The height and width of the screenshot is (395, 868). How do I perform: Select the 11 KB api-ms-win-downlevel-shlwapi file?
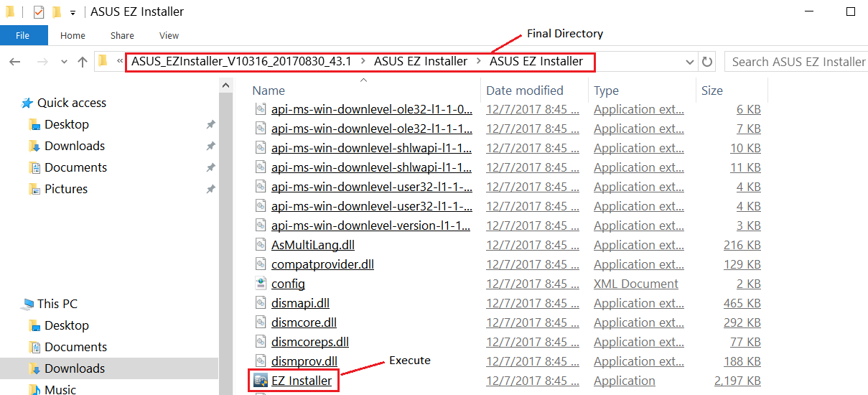pyautogui.click(x=372, y=167)
